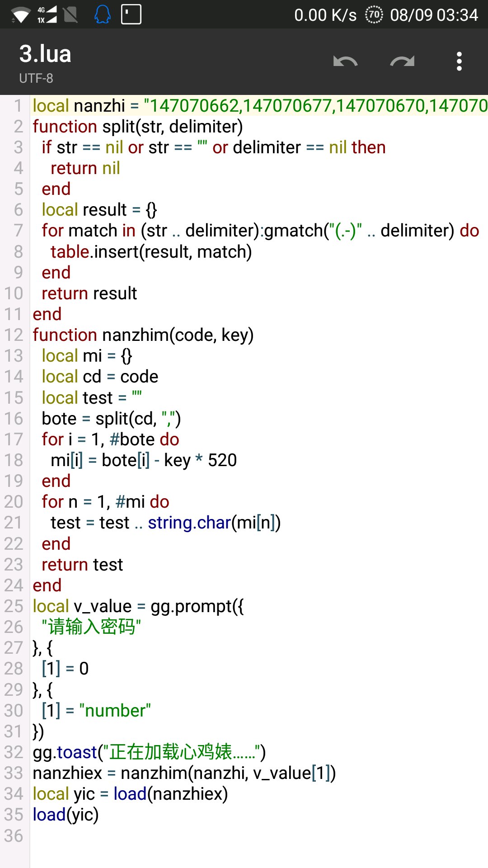This screenshot has width=488, height=868.
Task: Tap the string.char call text
Action: (189, 523)
